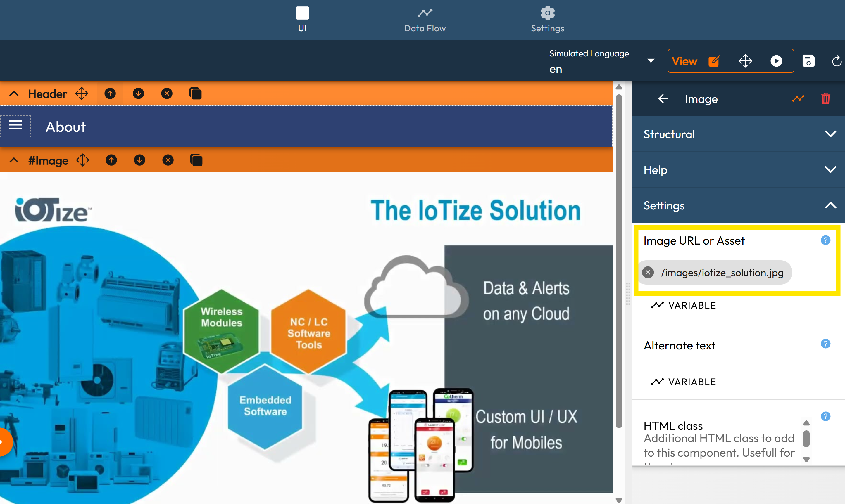
Task: Open the hamburger menu beside About
Action: click(x=15, y=126)
